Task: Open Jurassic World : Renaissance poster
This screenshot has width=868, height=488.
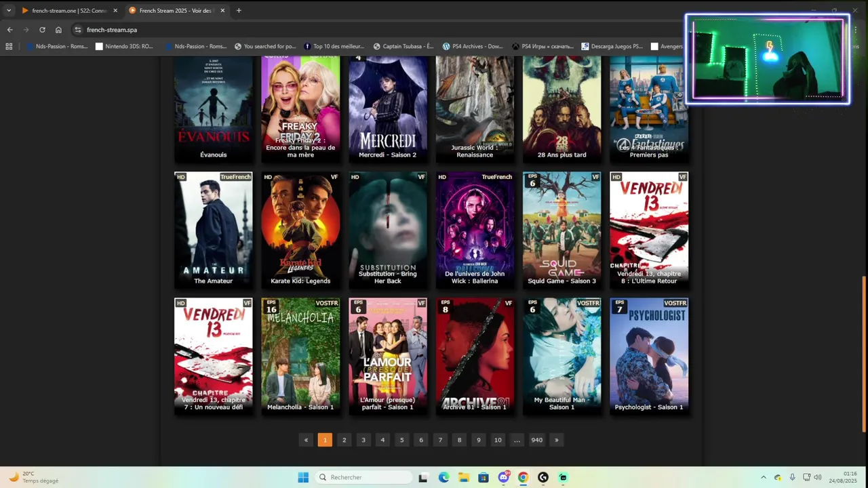Action: (475, 109)
